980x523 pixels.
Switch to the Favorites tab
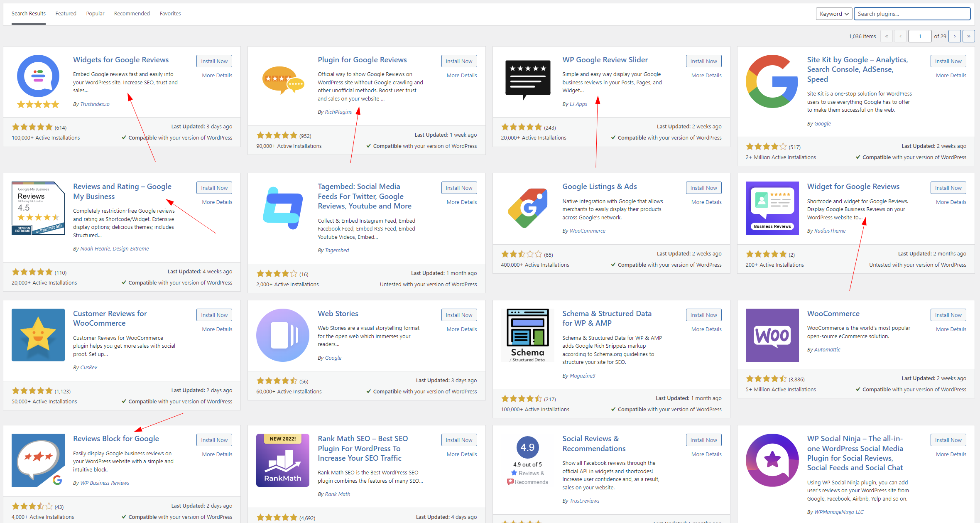point(170,14)
